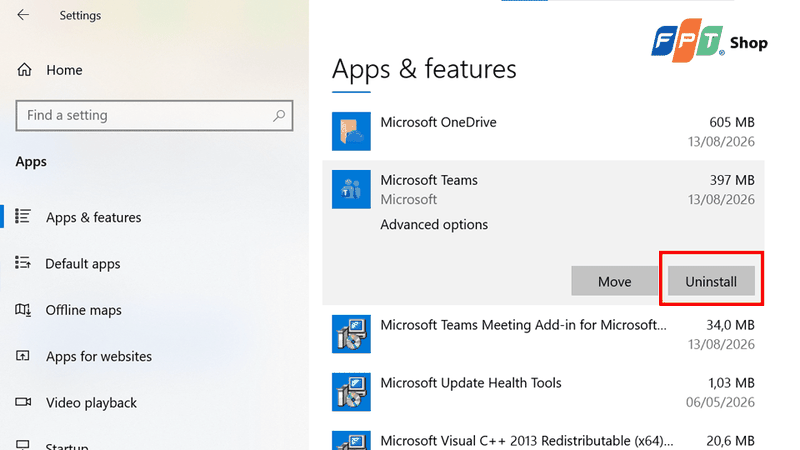The image size is (800, 450).
Task: Open the Startup settings page
Action: 67,445
